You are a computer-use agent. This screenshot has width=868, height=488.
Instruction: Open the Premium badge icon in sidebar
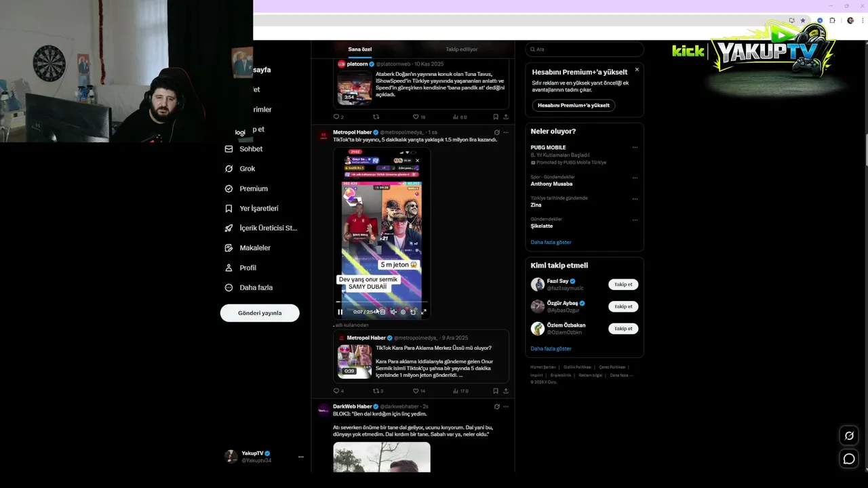229,188
